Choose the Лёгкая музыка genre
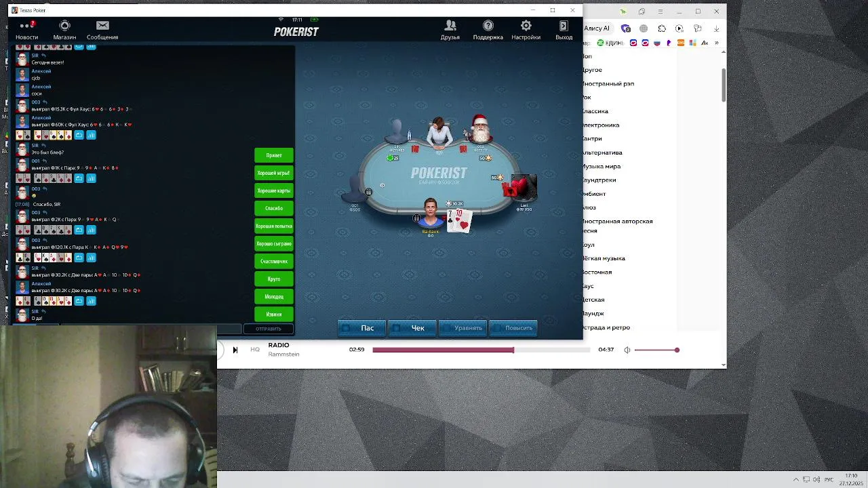This screenshot has width=868, height=488. click(604, 258)
